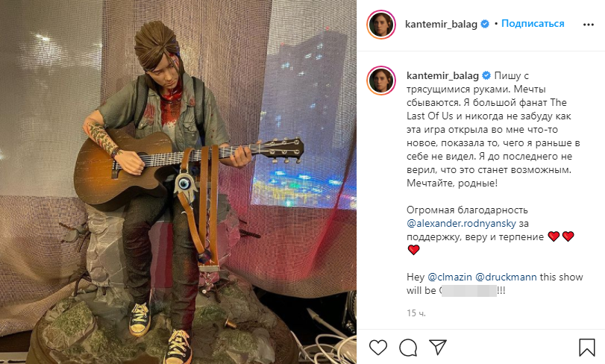The width and height of the screenshot is (605, 364).
Task: Open the header profile avatar of kantemir_balag
Action: coord(381,25)
